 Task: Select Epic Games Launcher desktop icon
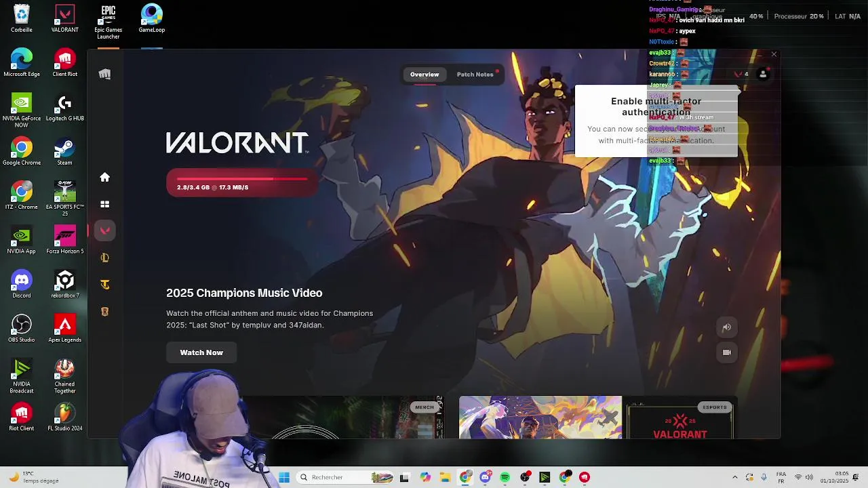(x=108, y=22)
